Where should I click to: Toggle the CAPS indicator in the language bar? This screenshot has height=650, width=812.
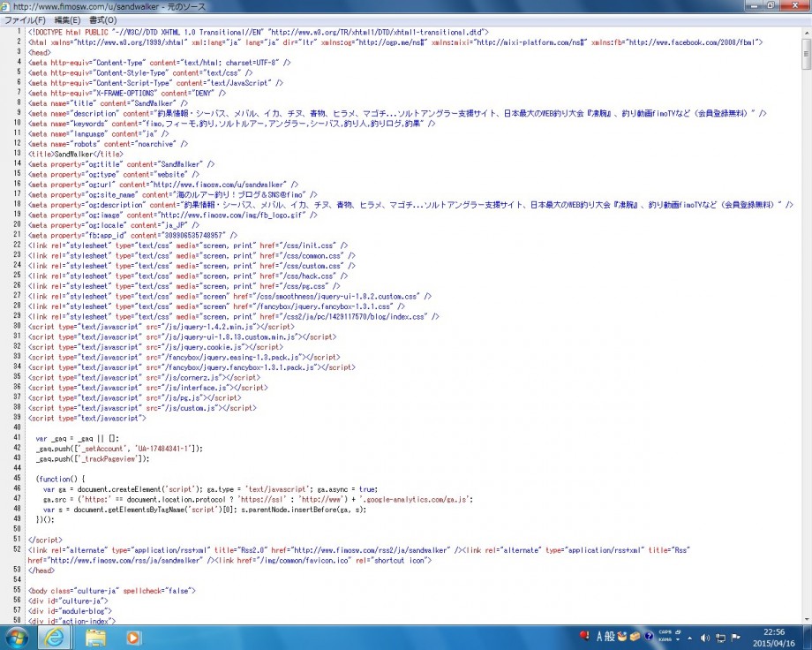(x=665, y=632)
